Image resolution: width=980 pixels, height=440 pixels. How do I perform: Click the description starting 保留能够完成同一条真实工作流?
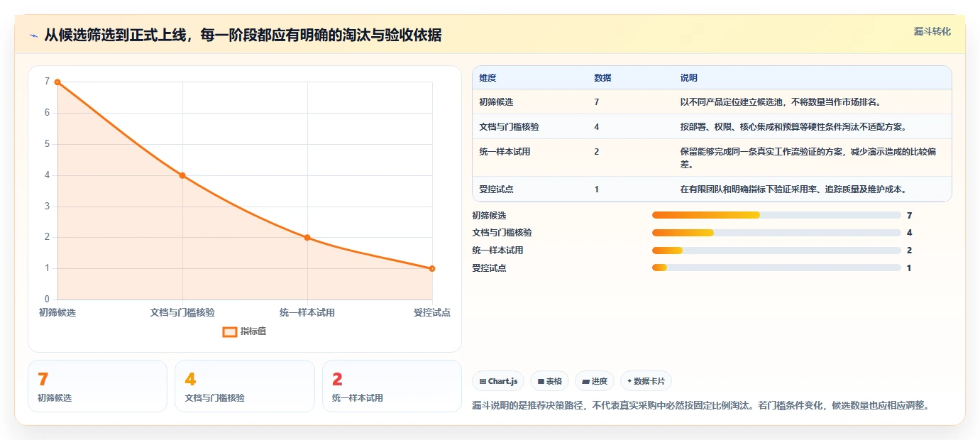[x=810, y=158]
